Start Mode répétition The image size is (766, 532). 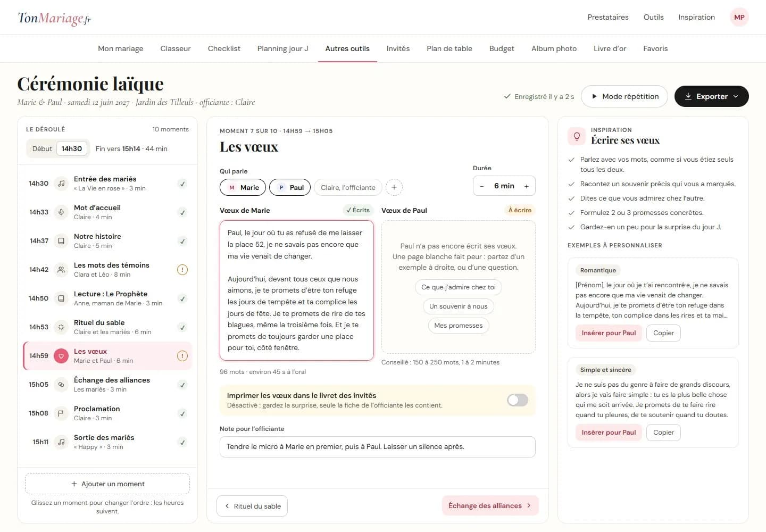625,96
